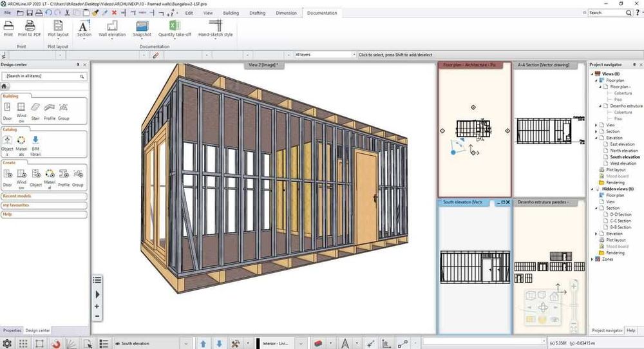Image resolution: width=644 pixels, height=349 pixels.
Task: Open the Properties tab at bottom left
Action: 12,330
